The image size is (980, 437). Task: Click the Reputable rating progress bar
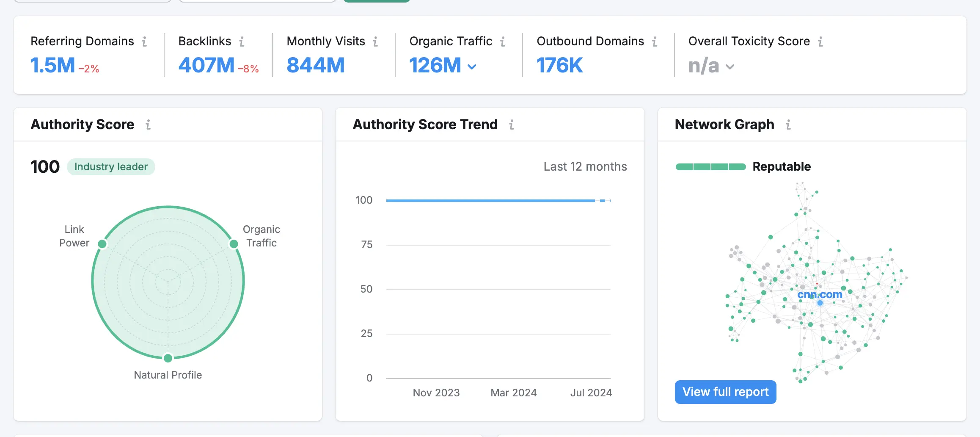click(711, 167)
